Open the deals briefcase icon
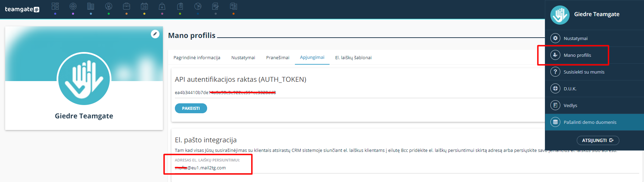The width and height of the screenshot is (644, 182). (x=127, y=6)
